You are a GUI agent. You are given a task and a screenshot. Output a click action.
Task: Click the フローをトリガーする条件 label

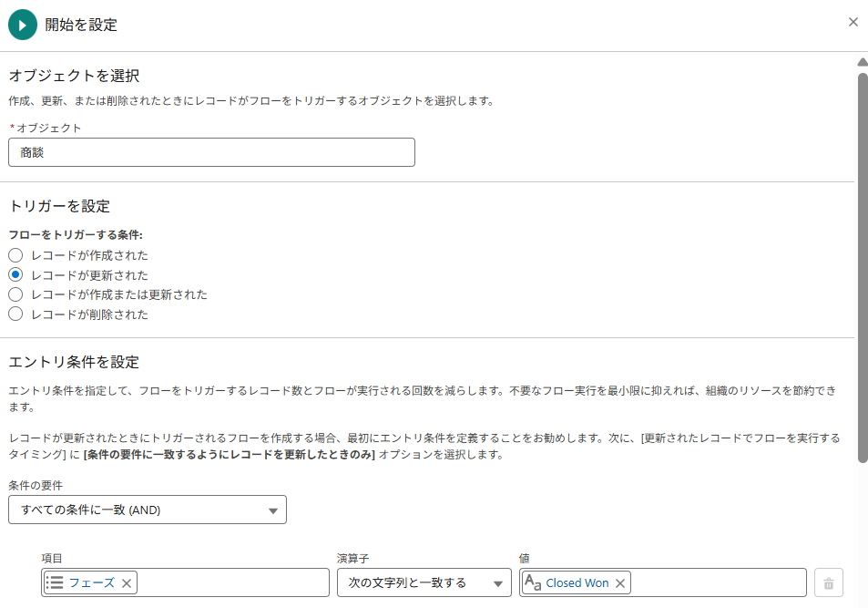[76, 235]
